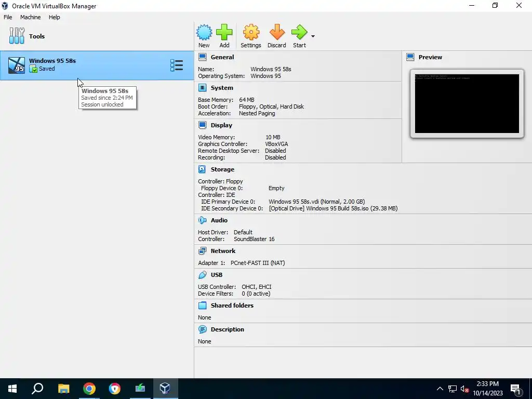Click the USB plug icon
Screen dimensions: 532x399
(202, 275)
